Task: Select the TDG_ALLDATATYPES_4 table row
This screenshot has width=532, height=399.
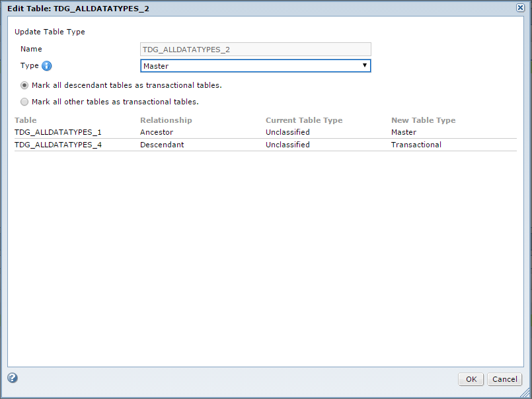Action: [x=265, y=145]
